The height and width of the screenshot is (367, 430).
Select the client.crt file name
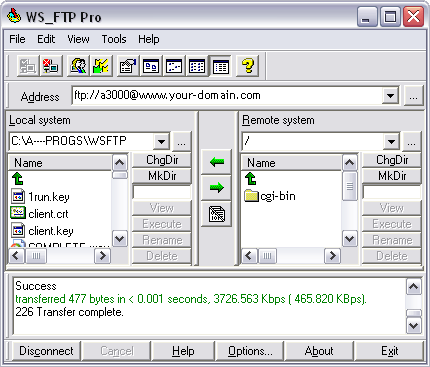tap(48, 214)
